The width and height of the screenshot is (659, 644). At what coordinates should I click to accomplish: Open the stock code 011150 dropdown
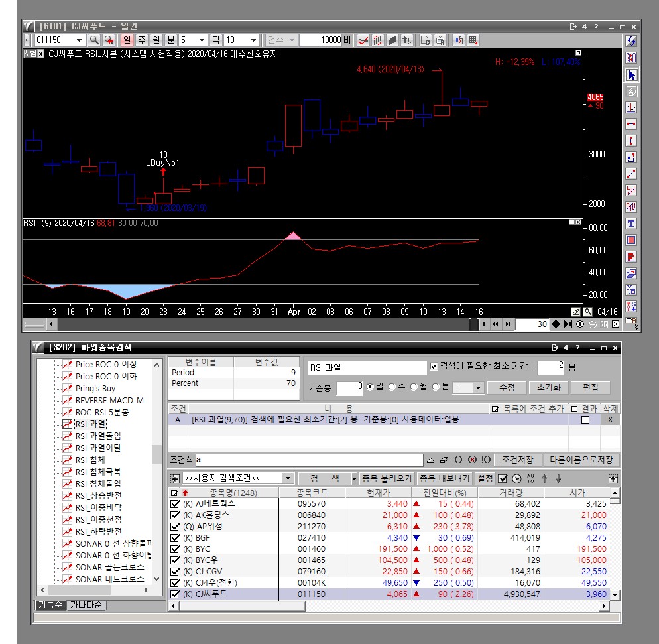point(80,40)
